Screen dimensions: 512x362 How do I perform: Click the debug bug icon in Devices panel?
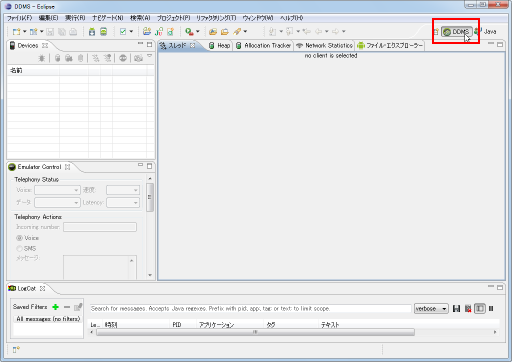tap(42, 58)
